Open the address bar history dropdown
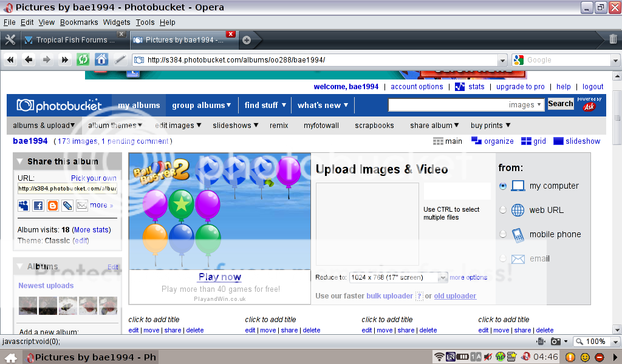Image resolution: width=622 pixels, height=364 pixels. tap(502, 61)
